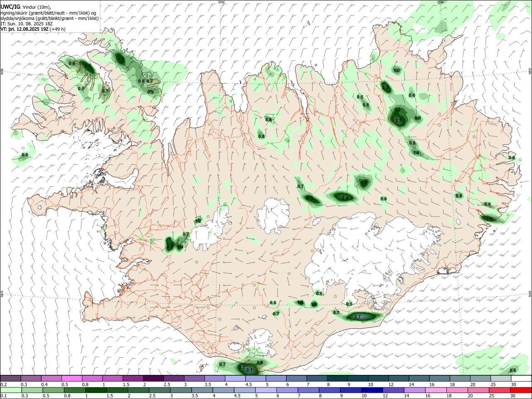Click the 'VT: þri. 12.08.2025 19Z (+49 h)' line

pyautogui.click(x=33, y=29)
